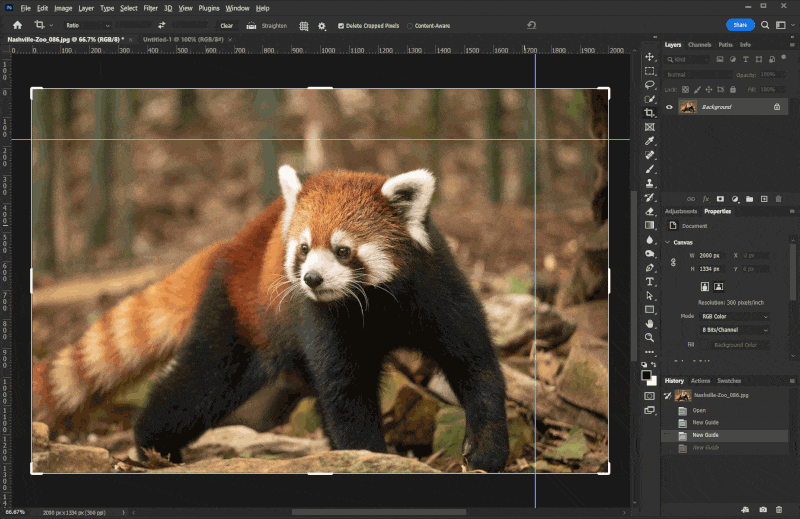
Task: Switch to the Channels tab
Action: click(699, 45)
